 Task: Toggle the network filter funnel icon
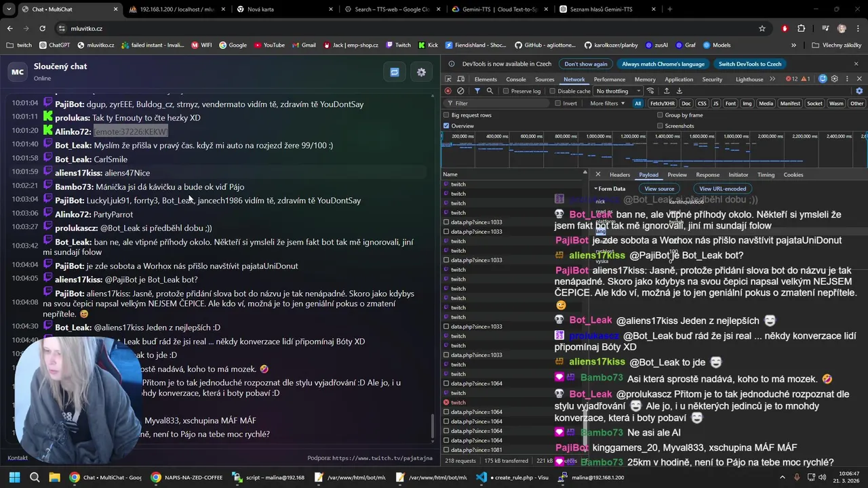(x=477, y=91)
